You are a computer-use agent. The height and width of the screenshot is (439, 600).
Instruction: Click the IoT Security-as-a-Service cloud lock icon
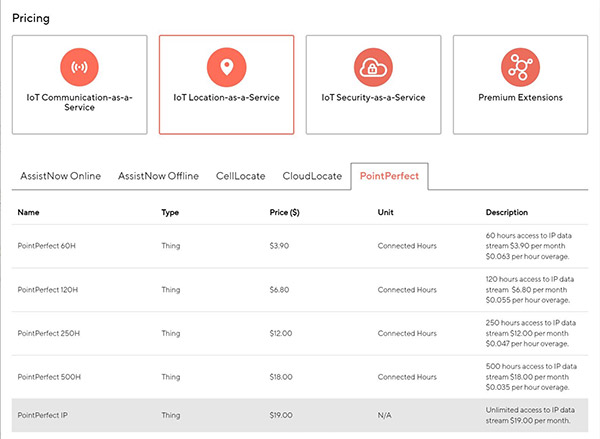[x=373, y=67]
